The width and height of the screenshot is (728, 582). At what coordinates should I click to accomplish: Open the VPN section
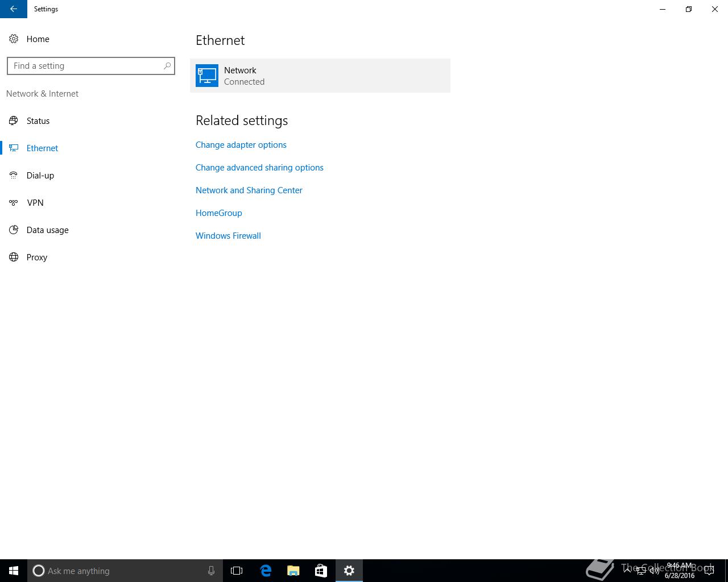tap(91, 202)
